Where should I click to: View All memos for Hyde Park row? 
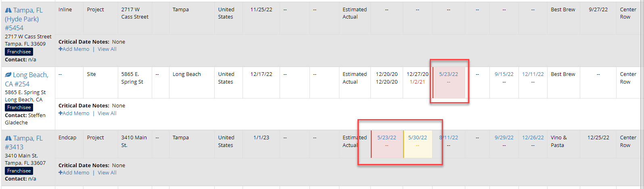tap(107, 49)
